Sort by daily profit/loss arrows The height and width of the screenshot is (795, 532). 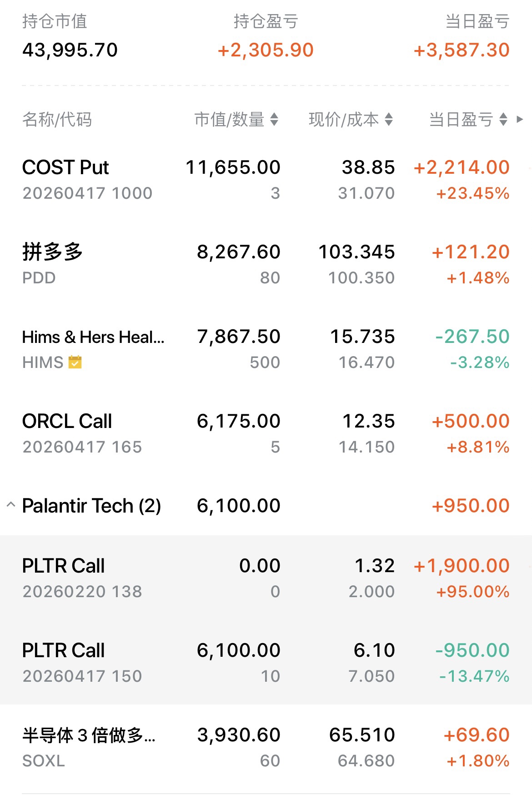tap(503, 120)
